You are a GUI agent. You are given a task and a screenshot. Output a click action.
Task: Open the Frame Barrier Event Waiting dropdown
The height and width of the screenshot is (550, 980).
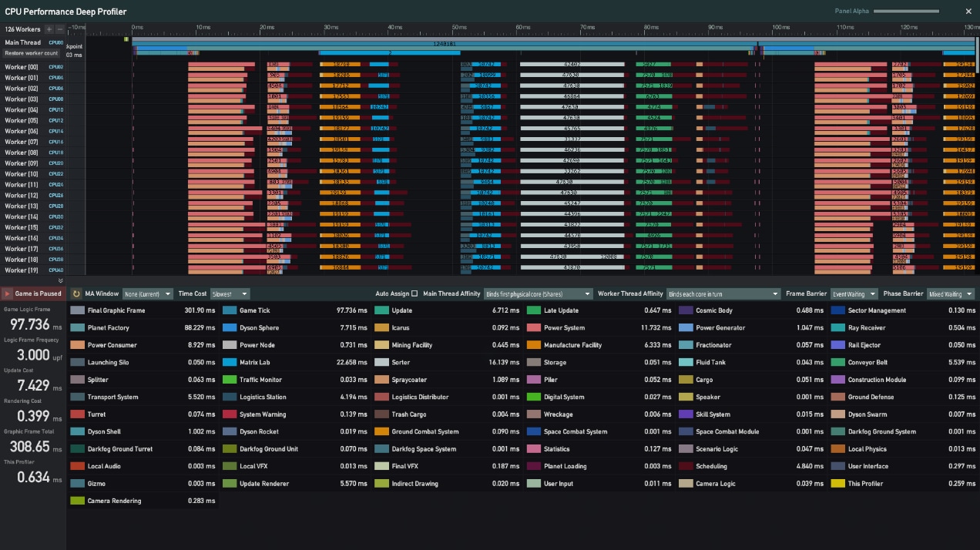852,293
